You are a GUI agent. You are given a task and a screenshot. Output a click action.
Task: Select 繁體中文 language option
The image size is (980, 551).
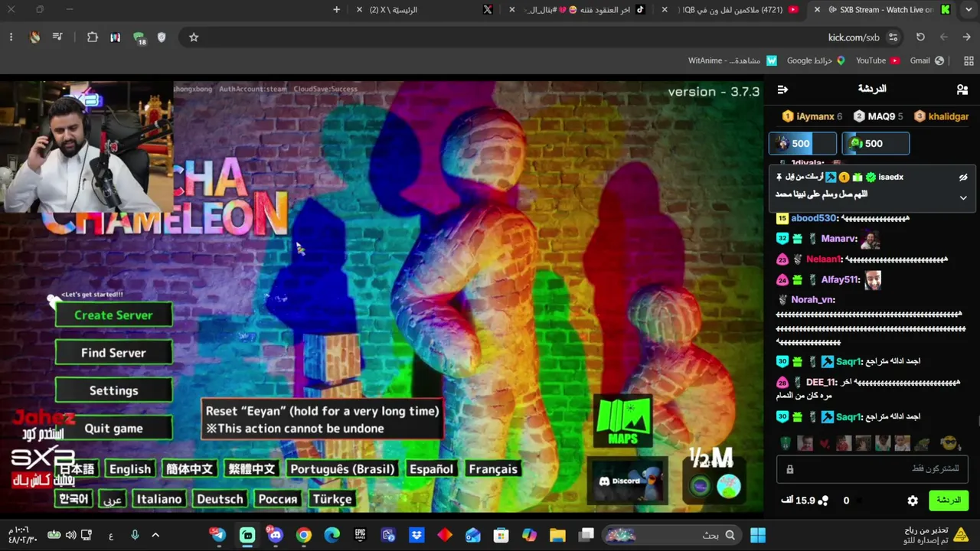tap(252, 469)
